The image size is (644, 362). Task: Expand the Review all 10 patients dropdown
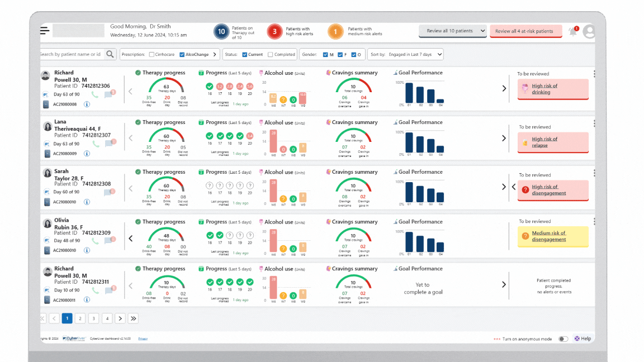click(x=452, y=31)
